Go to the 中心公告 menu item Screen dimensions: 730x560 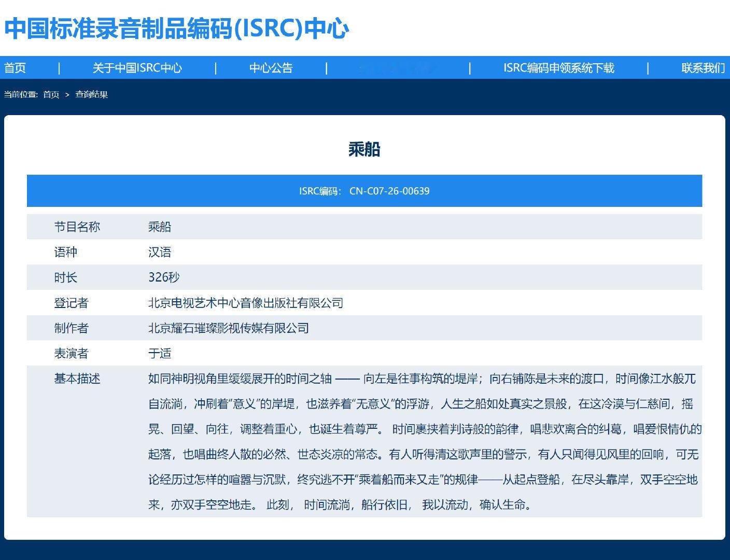[x=271, y=68]
